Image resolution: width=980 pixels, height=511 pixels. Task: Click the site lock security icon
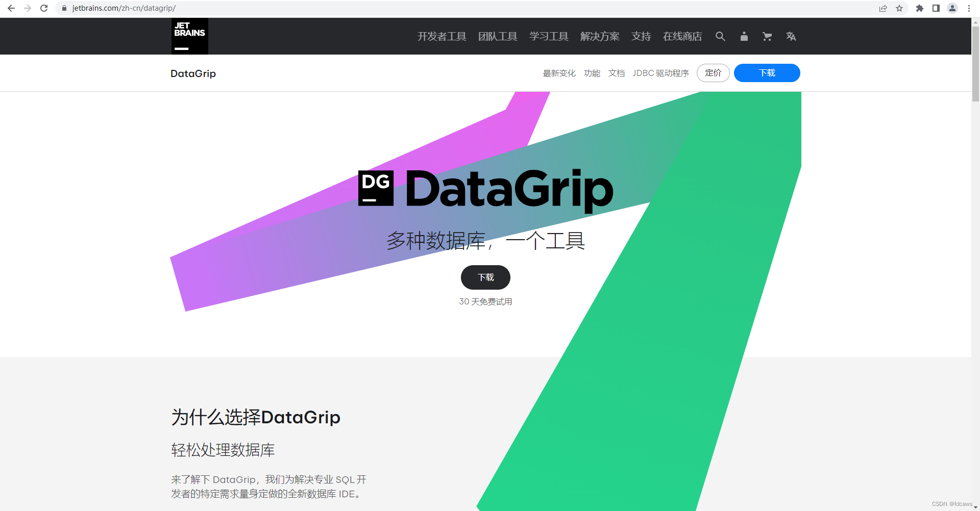pos(64,8)
